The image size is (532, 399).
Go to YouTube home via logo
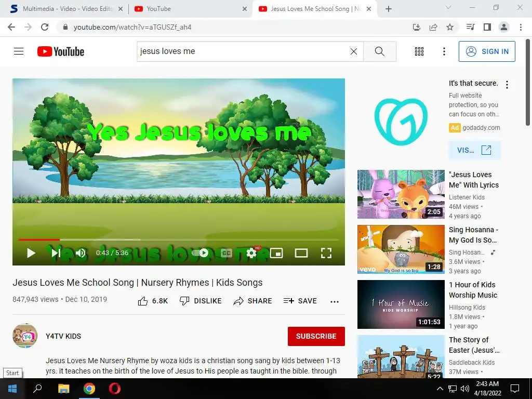point(61,51)
